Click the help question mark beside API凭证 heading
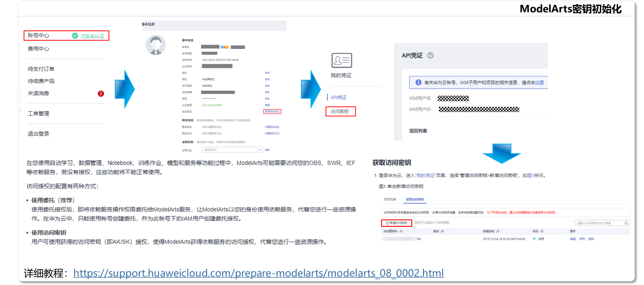644x285 pixels. point(430,55)
